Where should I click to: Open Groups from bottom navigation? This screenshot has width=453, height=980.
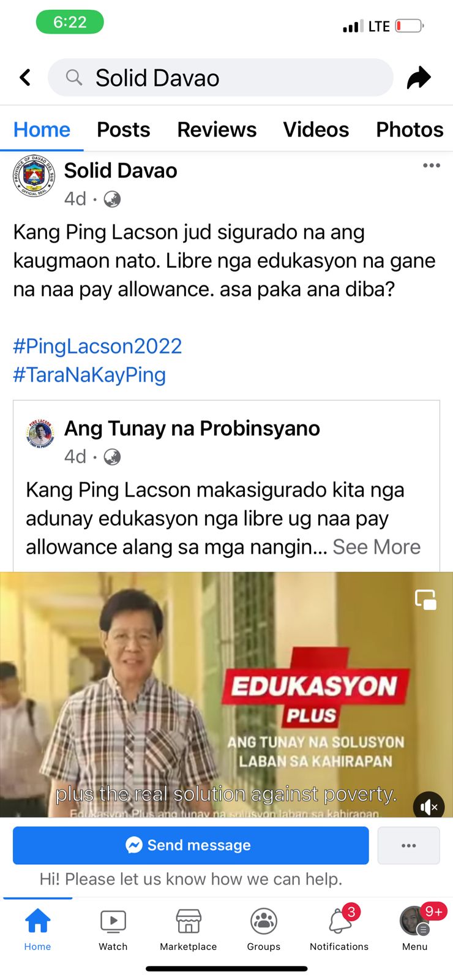264,929
